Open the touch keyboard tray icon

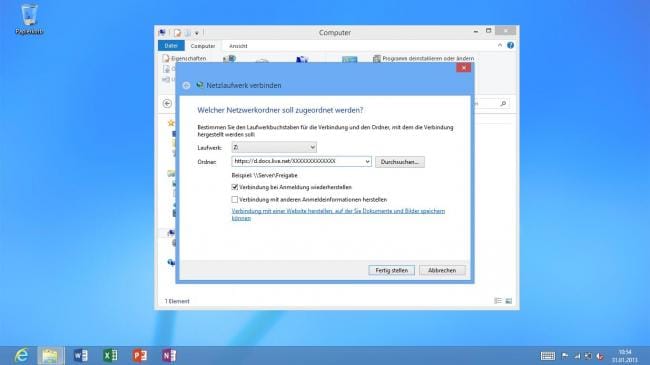548,356
